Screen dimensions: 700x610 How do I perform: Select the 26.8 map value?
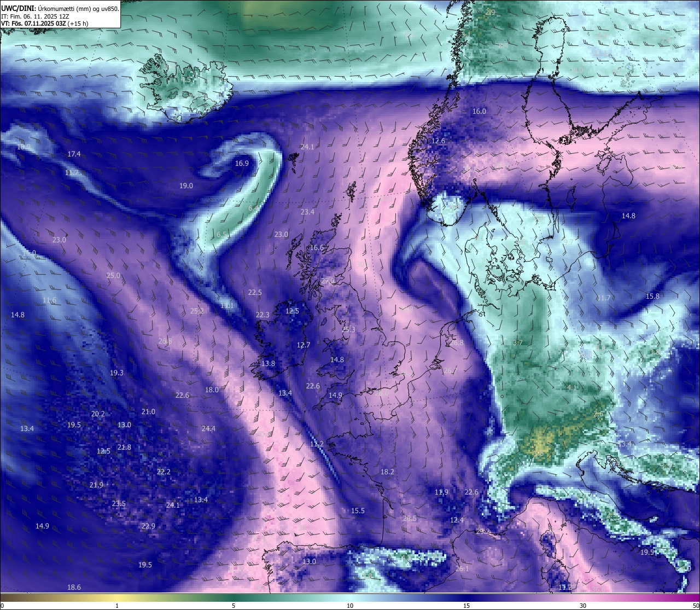[x=165, y=341]
